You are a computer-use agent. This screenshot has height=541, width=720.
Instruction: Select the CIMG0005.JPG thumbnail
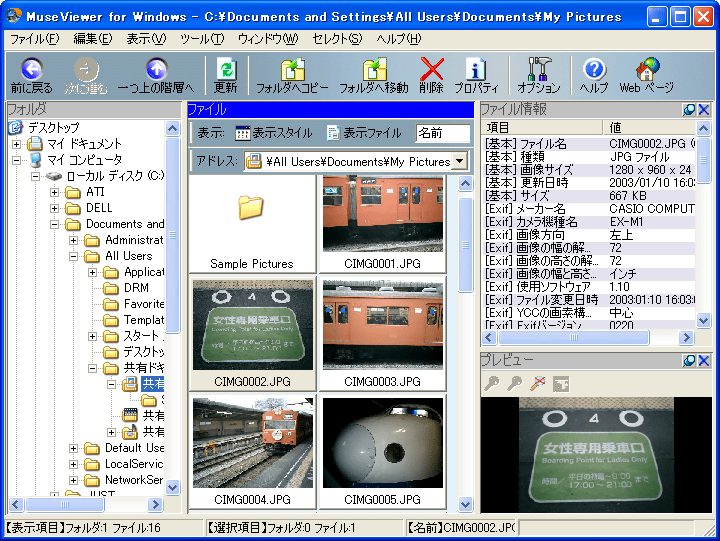coord(382,445)
